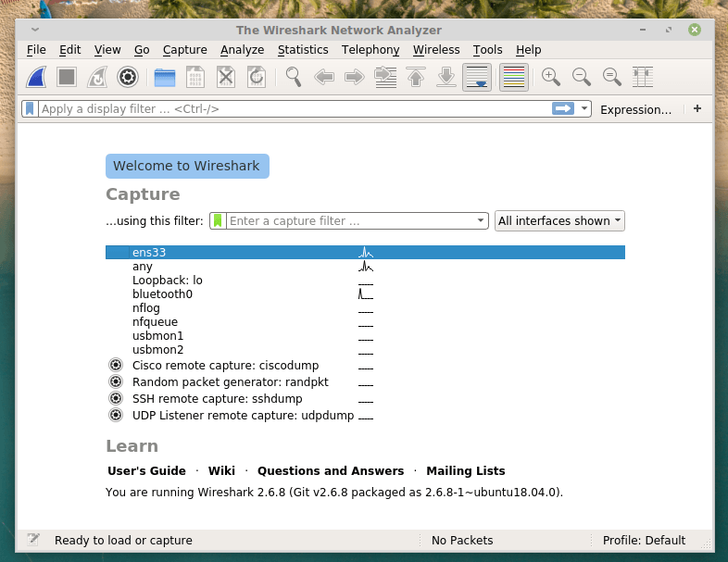Open the Tools menu

click(487, 50)
